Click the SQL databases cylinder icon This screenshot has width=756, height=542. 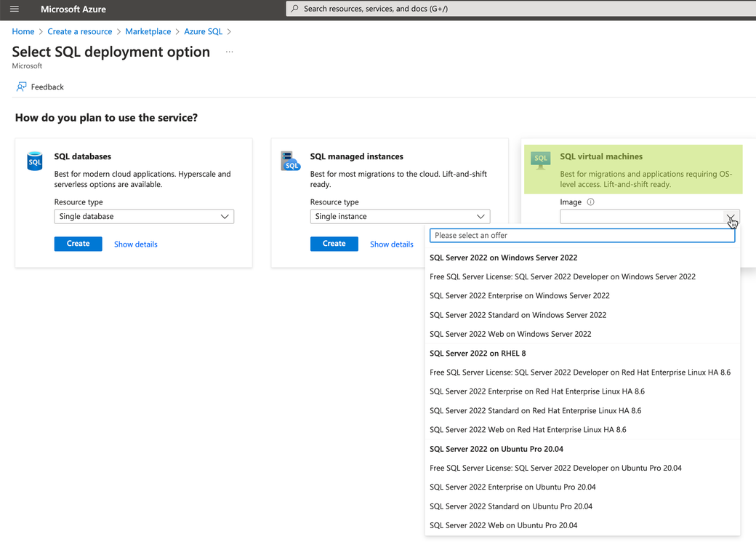(35, 162)
